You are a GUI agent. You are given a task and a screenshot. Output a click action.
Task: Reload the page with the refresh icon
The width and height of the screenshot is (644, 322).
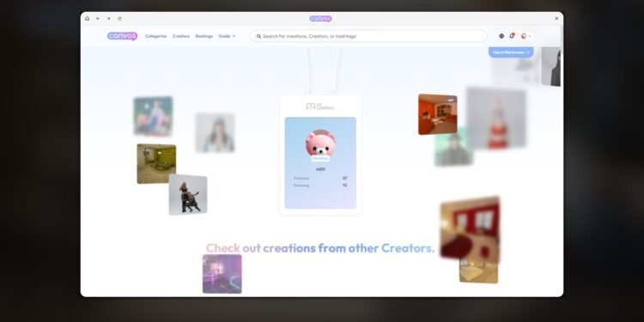(119, 19)
